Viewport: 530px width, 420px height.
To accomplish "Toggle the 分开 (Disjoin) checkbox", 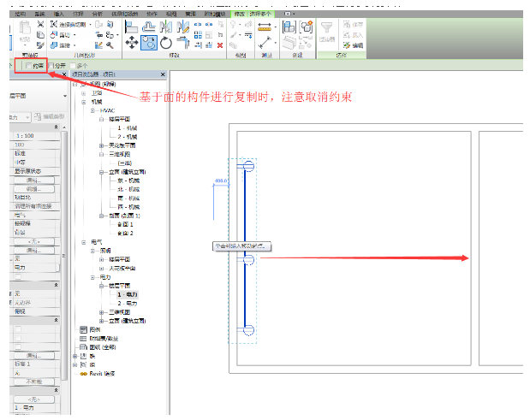I will (x=51, y=65).
